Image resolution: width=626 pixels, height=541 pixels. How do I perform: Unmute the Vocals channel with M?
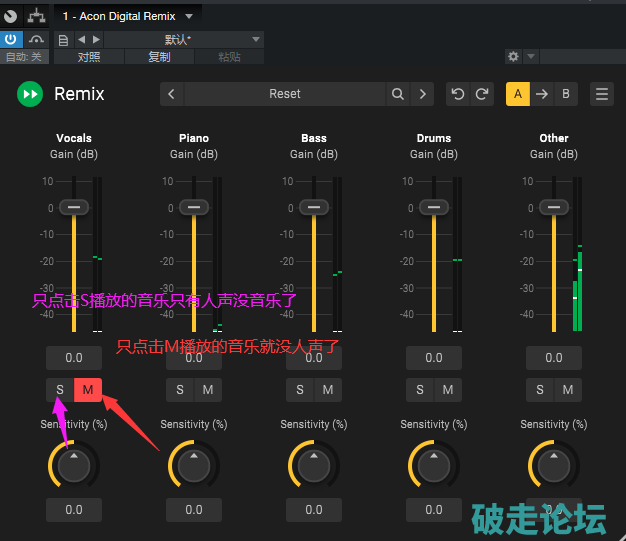(88, 390)
